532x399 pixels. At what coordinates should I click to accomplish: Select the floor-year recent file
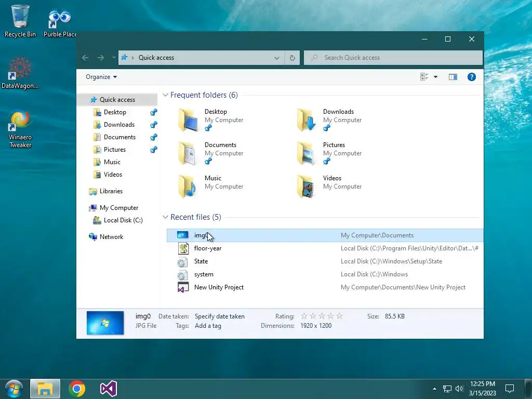325,248
